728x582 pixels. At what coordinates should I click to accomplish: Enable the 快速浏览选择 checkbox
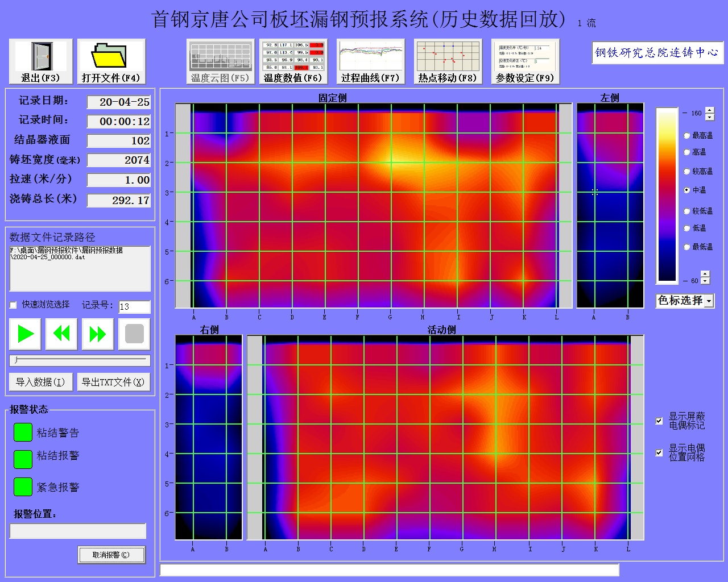click(x=14, y=305)
